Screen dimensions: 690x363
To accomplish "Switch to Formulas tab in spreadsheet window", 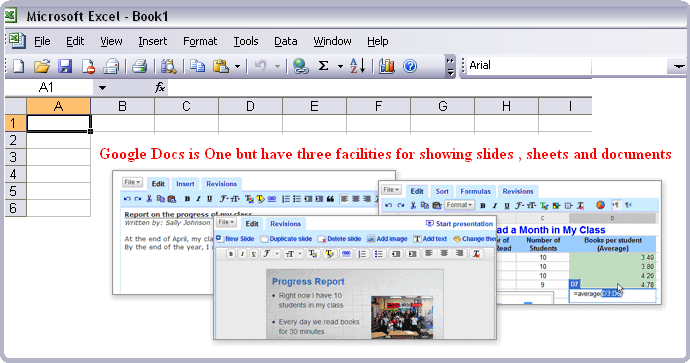I will 475,191.
